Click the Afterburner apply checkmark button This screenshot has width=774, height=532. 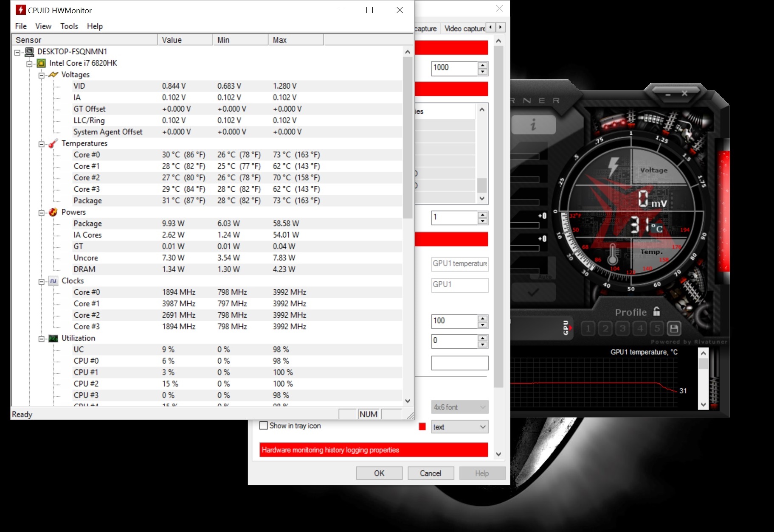click(x=533, y=292)
